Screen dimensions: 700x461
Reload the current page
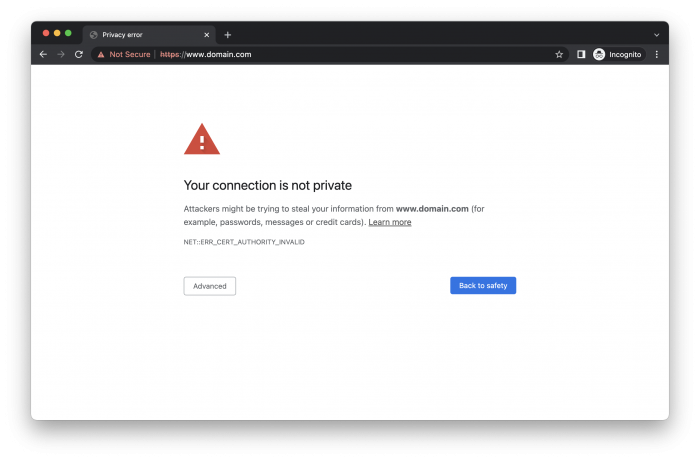[79, 54]
